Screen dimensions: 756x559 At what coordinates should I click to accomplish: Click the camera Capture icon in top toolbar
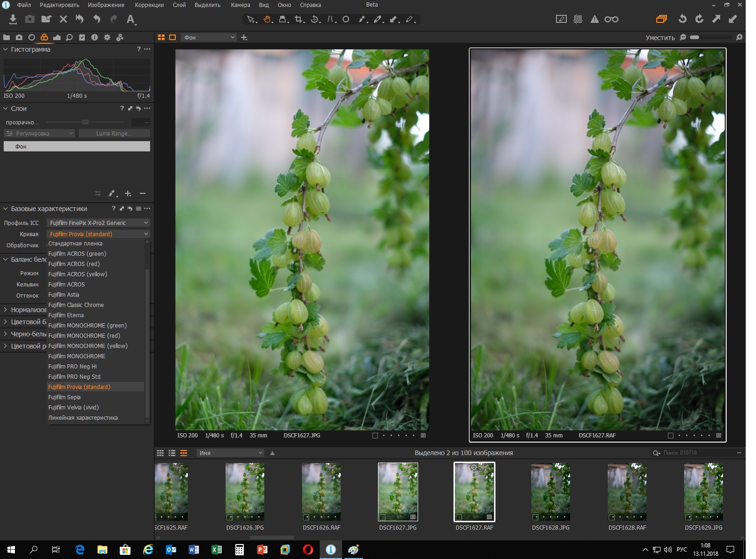click(x=30, y=19)
